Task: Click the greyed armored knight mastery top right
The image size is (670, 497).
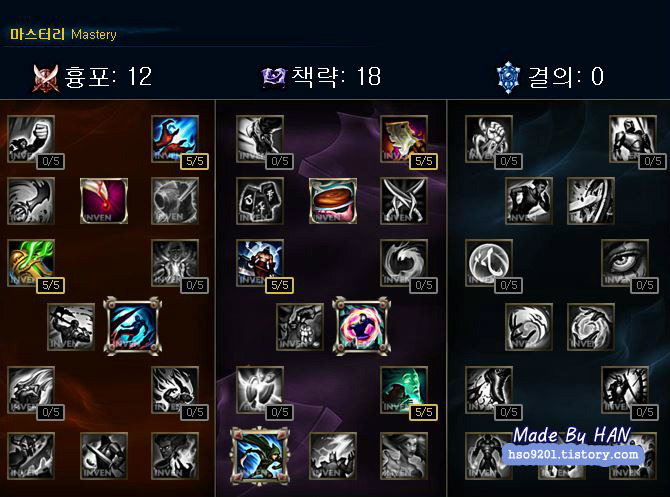Action: click(x=633, y=139)
